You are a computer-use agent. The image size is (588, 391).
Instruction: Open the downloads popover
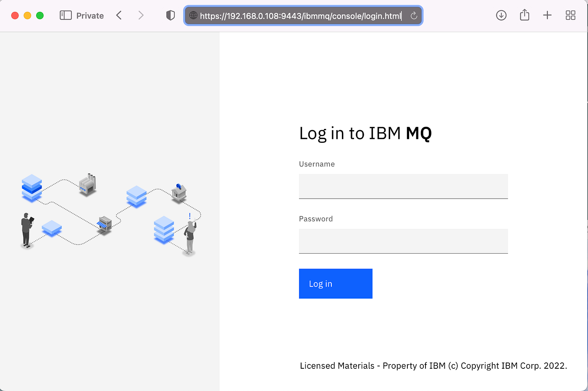[501, 15]
